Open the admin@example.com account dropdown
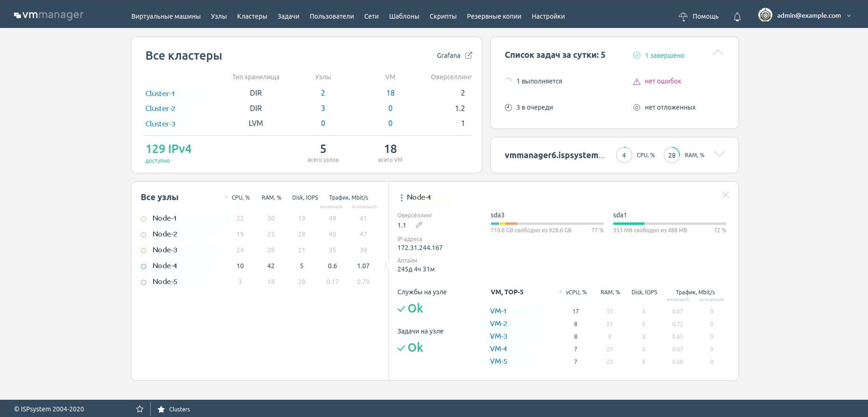The height and width of the screenshot is (417, 868). pos(849,16)
